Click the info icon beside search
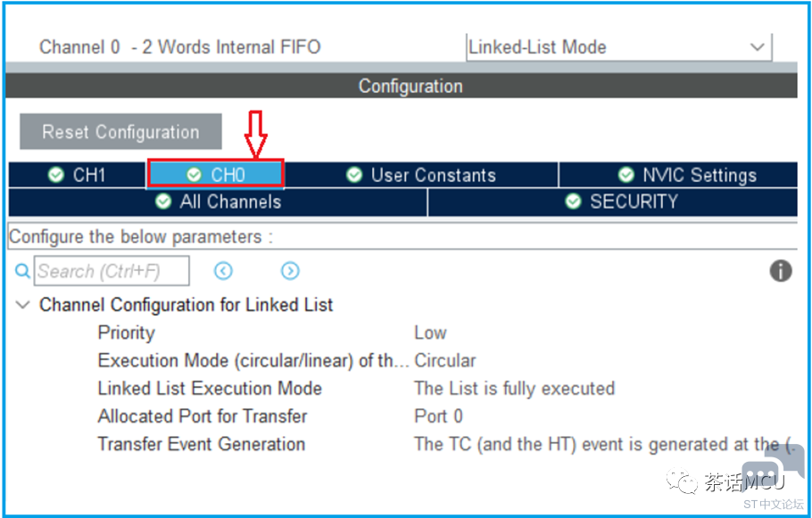812x518 pixels. [x=781, y=271]
